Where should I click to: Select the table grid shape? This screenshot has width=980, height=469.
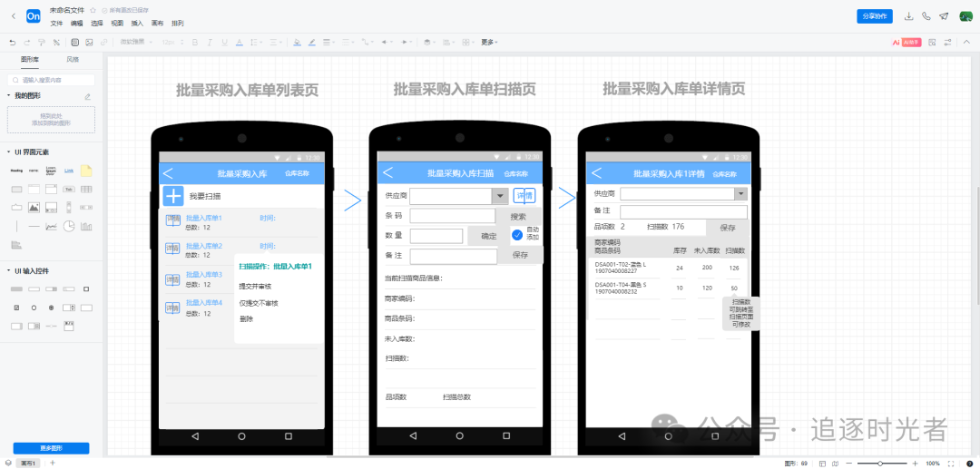click(x=86, y=190)
